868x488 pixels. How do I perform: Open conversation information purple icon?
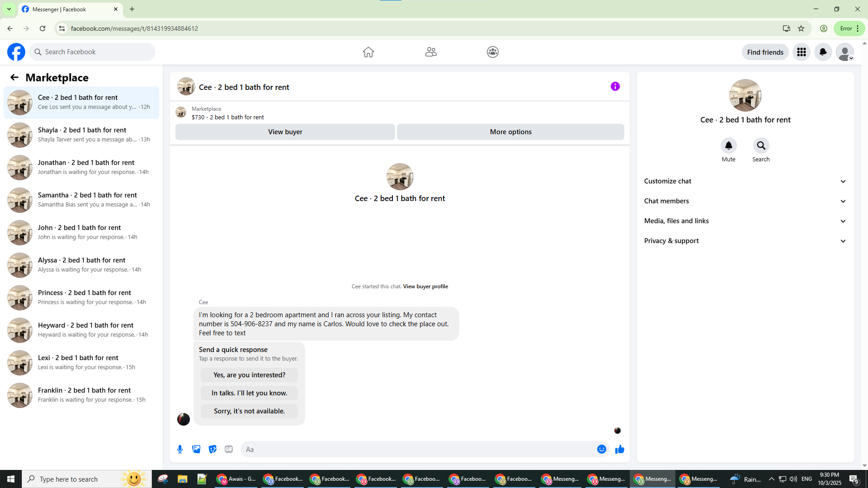615,86
